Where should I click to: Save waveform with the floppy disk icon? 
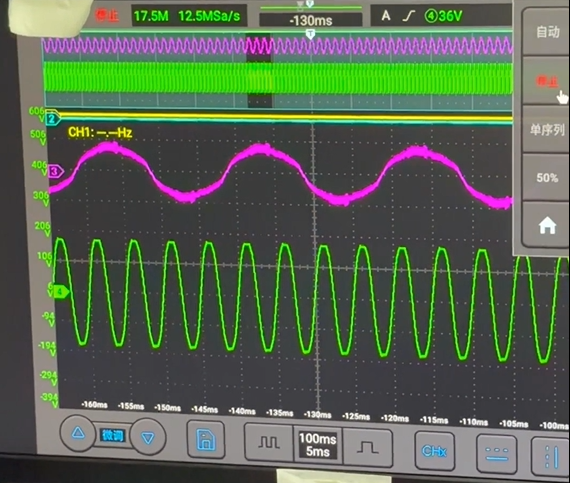tap(206, 440)
